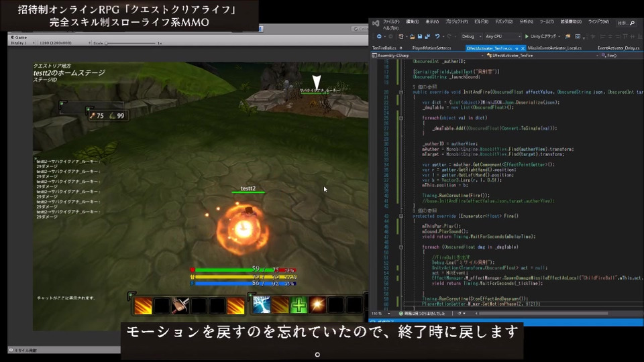Close the EffectActivater_TenFire.cs tab
Viewport: 644px width, 362px height.
point(523,48)
